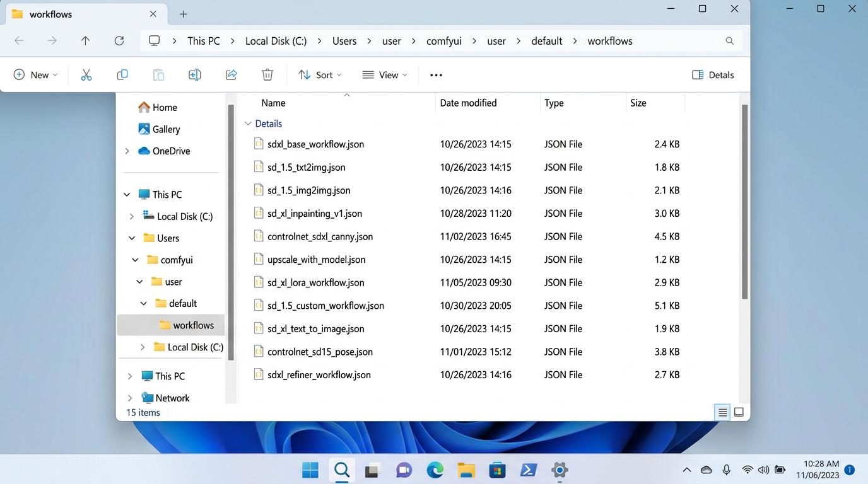
Task: Expand the Network tree node
Action: [130, 398]
